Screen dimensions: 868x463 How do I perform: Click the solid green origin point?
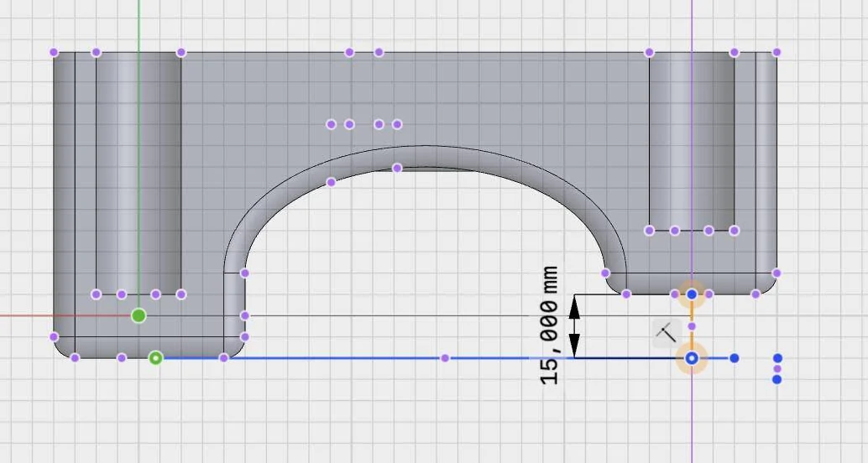[x=139, y=315]
